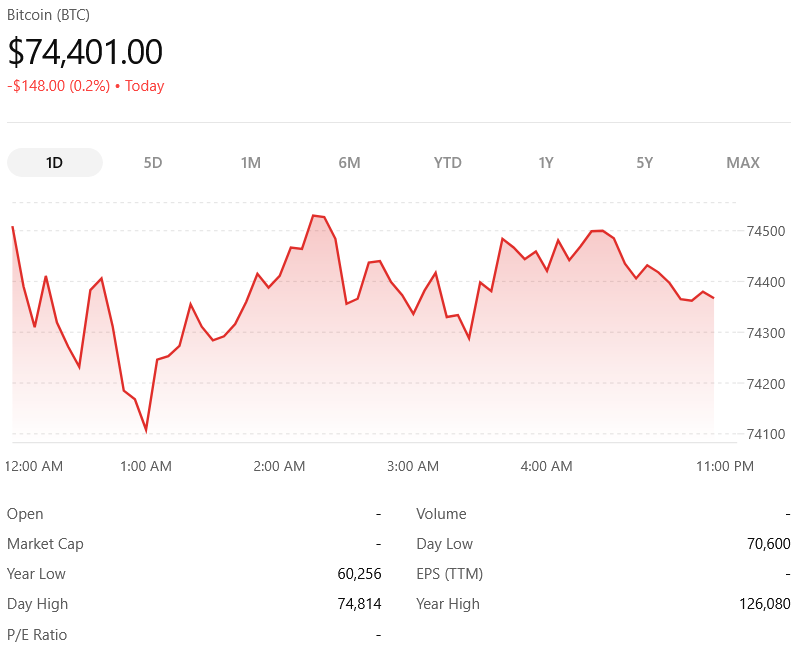Open the 1Y chart range
Screen dimensions: 804x648
(x=546, y=162)
